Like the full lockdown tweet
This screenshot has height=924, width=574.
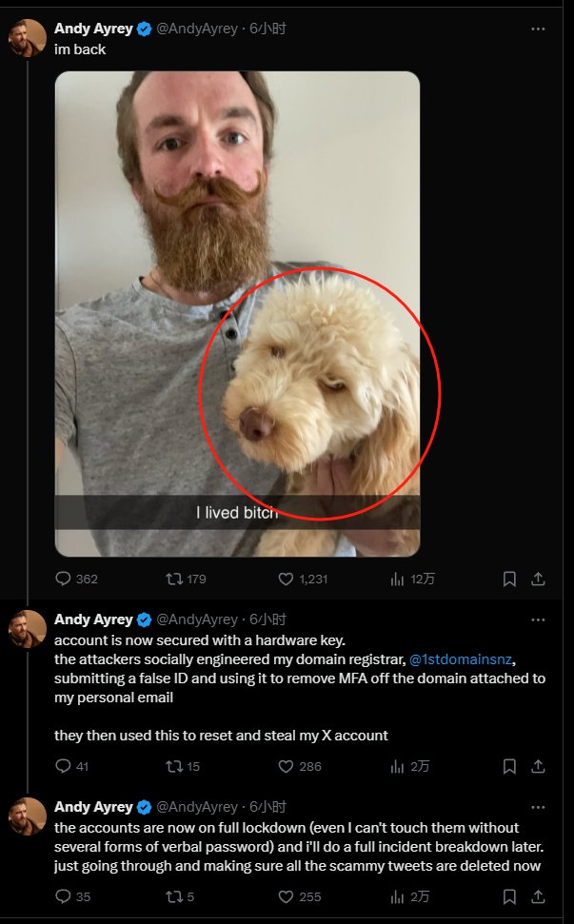(286, 895)
